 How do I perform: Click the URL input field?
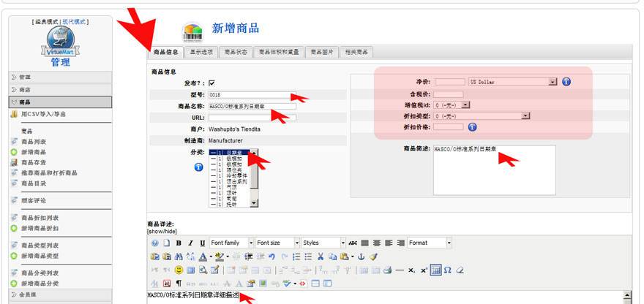pos(252,118)
